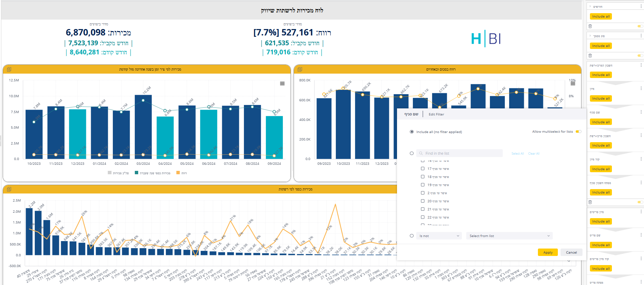Click trash icon under מפתח חשבון סניף filter
Image resolution: width=644 pixels, height=285 pixels.
[590, 202]
